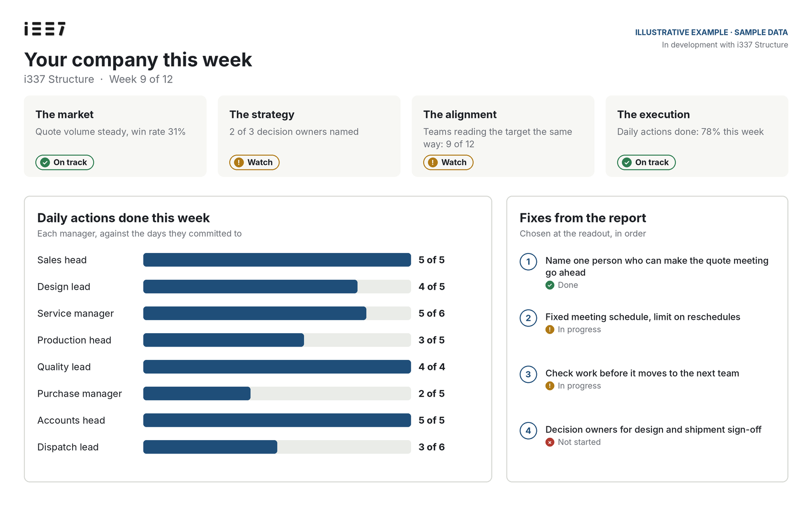Click the Service manager progress bar

point(277,313)
